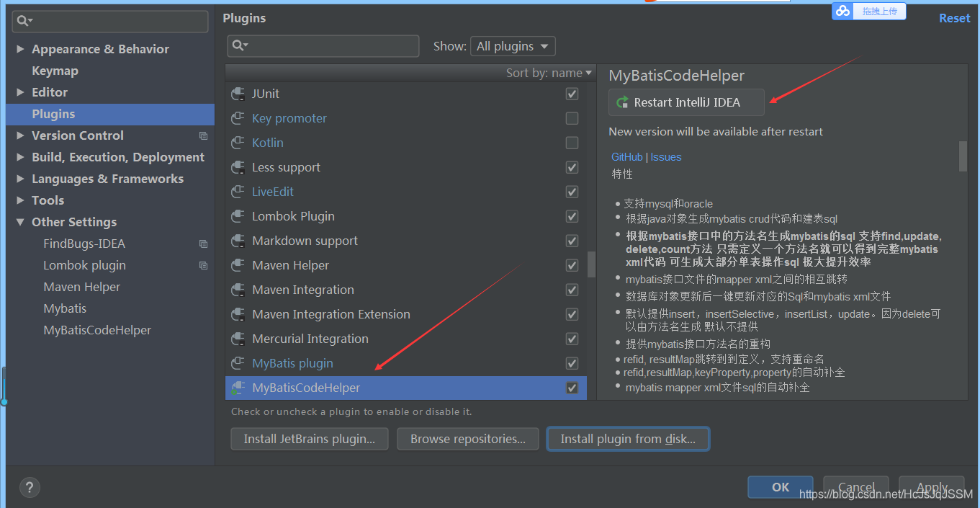
Task: Expand Build, Execution, Deployment section
Action: [x=20, y=158]
